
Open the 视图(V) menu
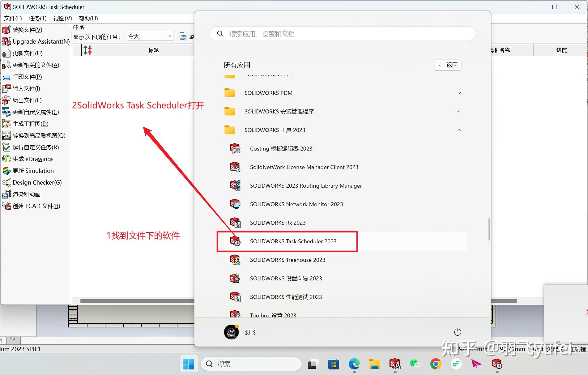pos(62,18)
